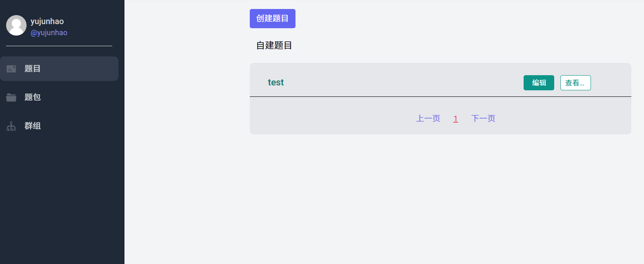644x264 pixels.
Task: Click the test row's empty middle area
Action: 400,82
